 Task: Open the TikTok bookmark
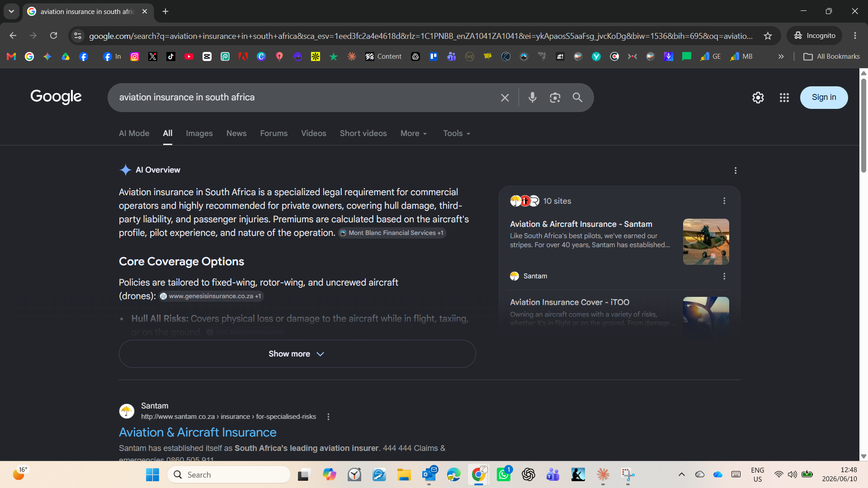click(171, 56)
